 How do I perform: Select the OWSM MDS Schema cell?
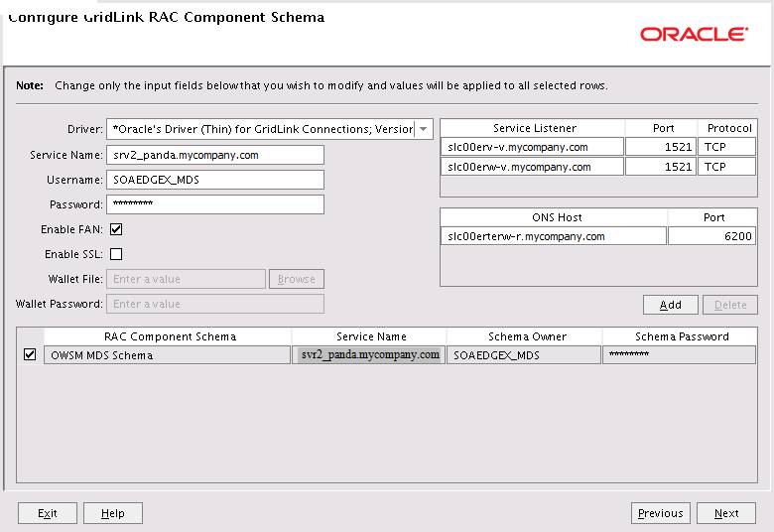[x=167, y=355]
